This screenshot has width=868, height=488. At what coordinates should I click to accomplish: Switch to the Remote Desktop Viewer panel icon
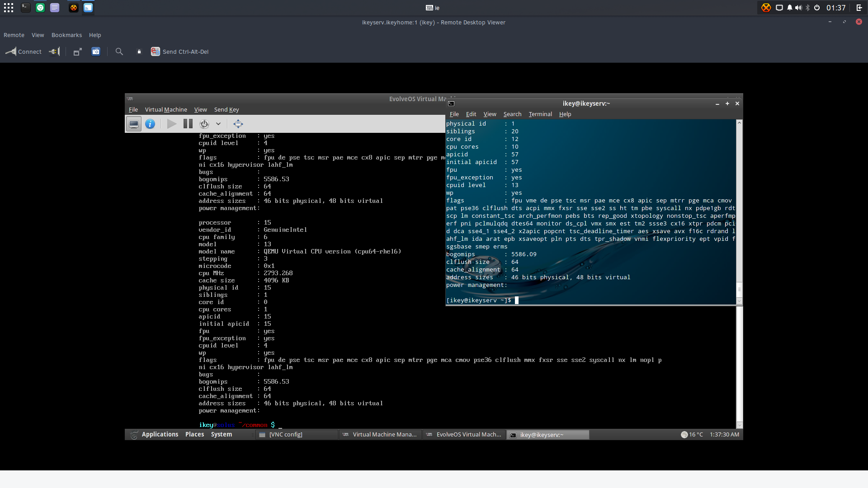(88, 8)
